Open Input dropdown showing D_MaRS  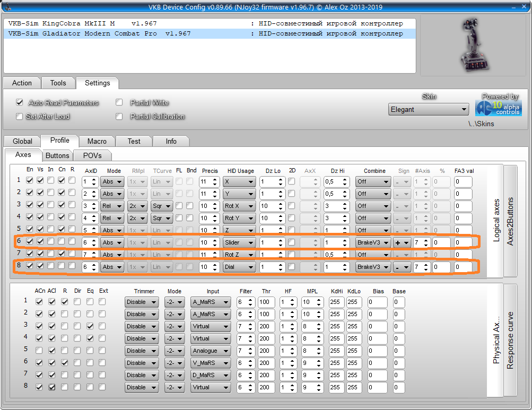coord(211,376)
